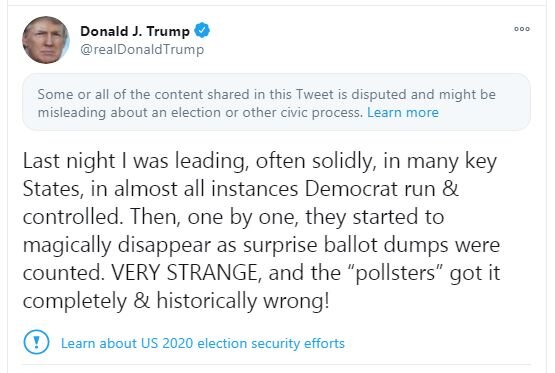Viewport: 555px width, 373px height.
Task: Click "Last night" at the tweet start
Action: click(x=69, y=161)
